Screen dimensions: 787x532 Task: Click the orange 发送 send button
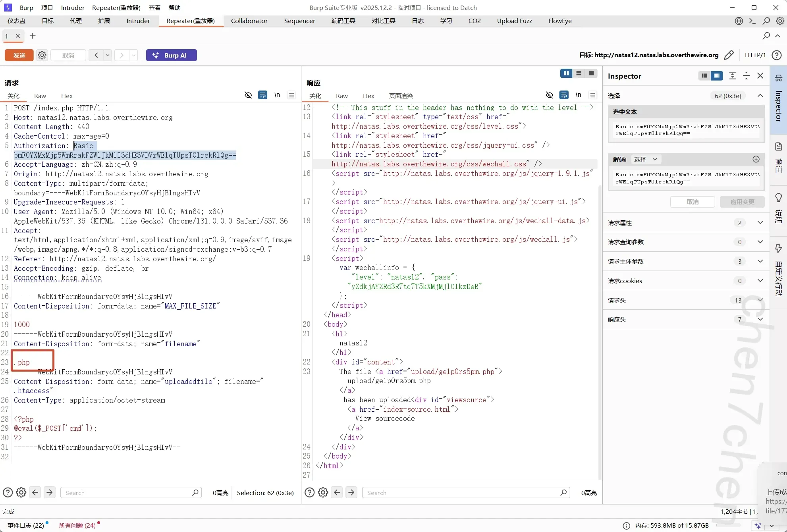(x=19, y=55)
